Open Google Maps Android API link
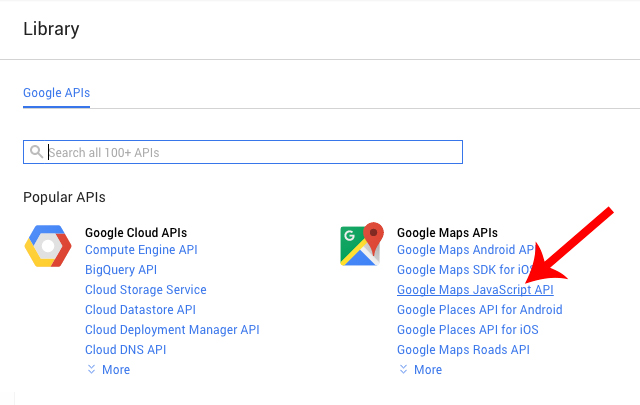 [x=466, y=250]
